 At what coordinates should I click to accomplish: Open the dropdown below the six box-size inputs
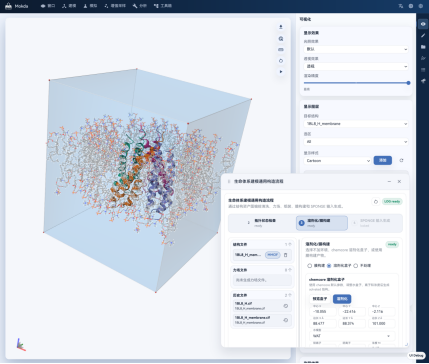coord(352,336)
